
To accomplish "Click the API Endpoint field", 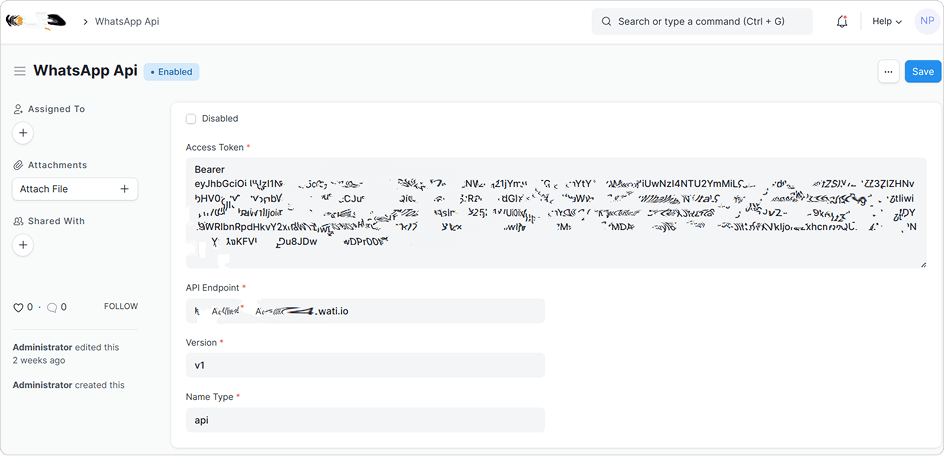I will (365, 311).
